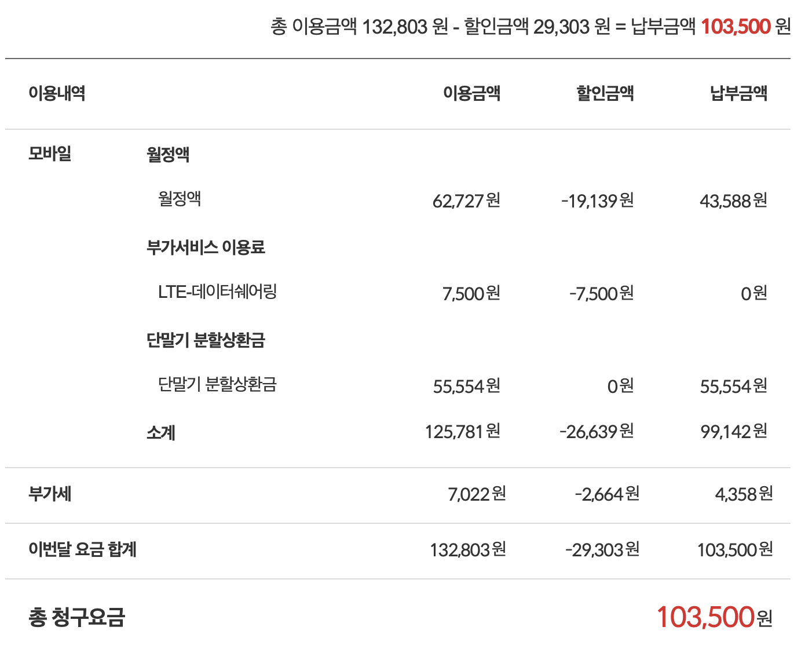
Task: Select the 99,142원 subtotal payment amount
Action: pos(733,432)
